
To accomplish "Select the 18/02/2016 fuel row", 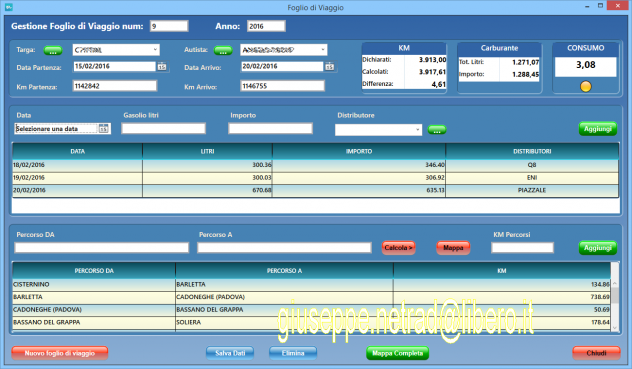I will pyautogui.click(x=315, y=165).
